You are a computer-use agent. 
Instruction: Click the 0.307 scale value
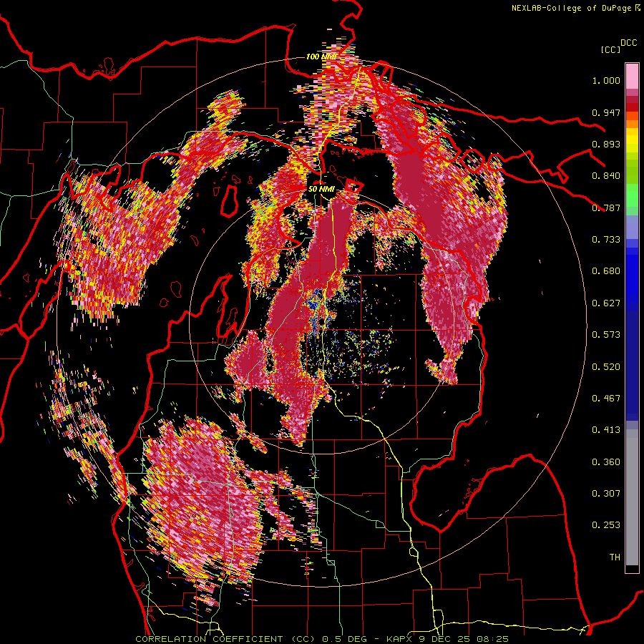[x=606, y=494]
